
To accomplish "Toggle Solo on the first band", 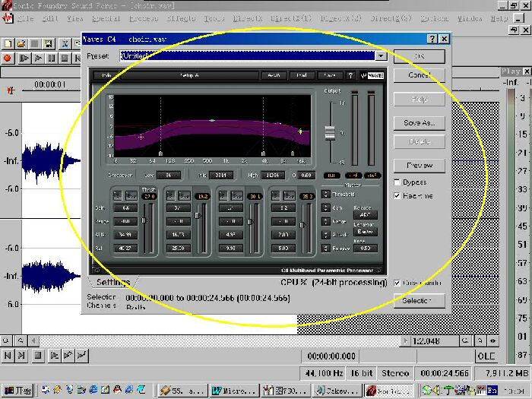I will (117, 195).
